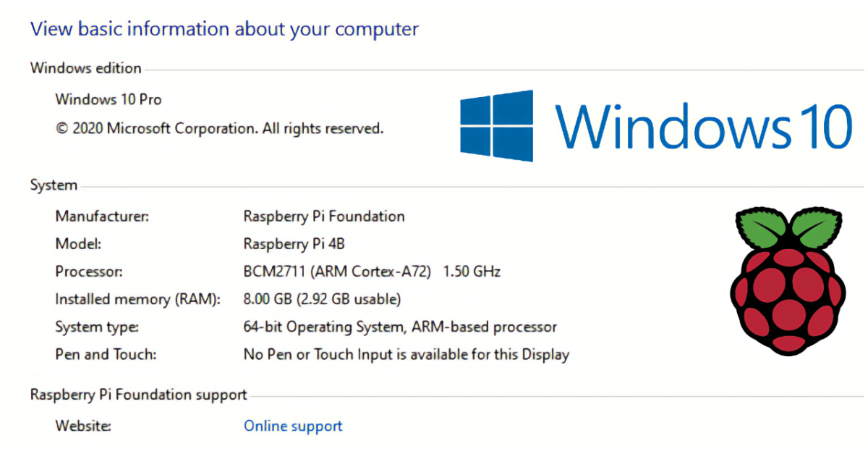Click the Model value Raspberry Pi 4B
The width and height of the screenshot is (868, 454).
[x=294, y=244]
